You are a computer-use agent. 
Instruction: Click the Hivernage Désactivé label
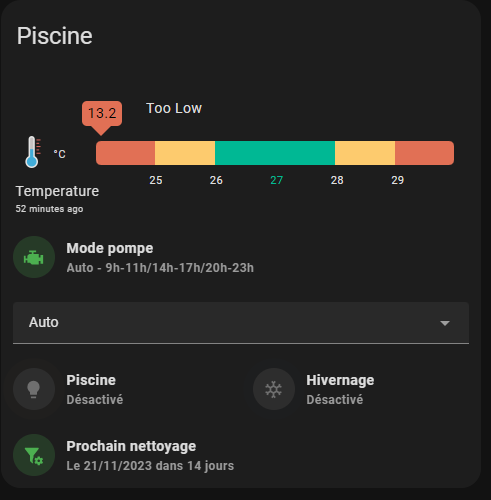pyautogui.click(x=335, y=399)
